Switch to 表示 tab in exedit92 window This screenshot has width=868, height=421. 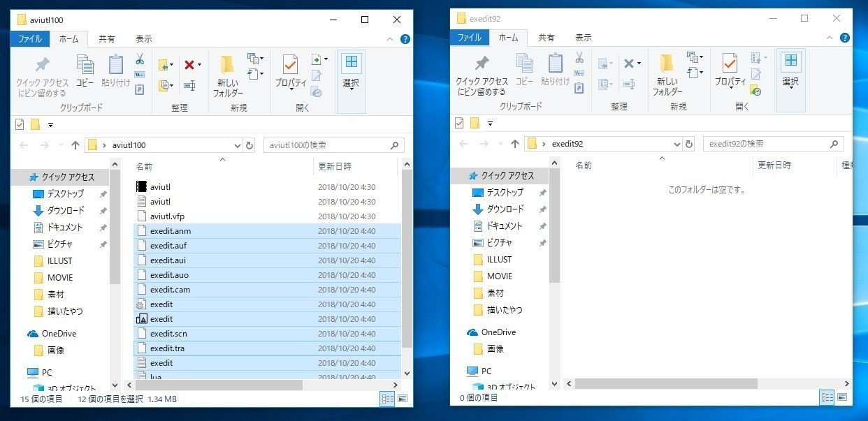click(583, 38)
